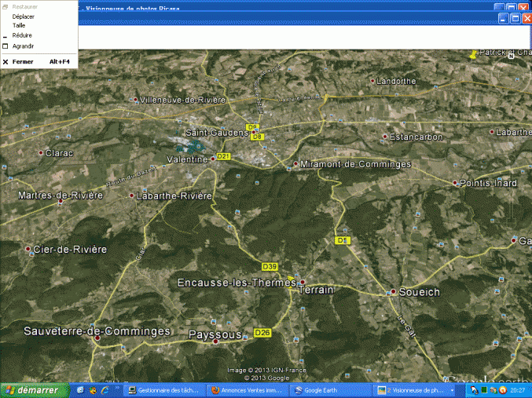The image size is (532, 398).
Task: Launch the orange quick launch icon
Action: [92, 390]
